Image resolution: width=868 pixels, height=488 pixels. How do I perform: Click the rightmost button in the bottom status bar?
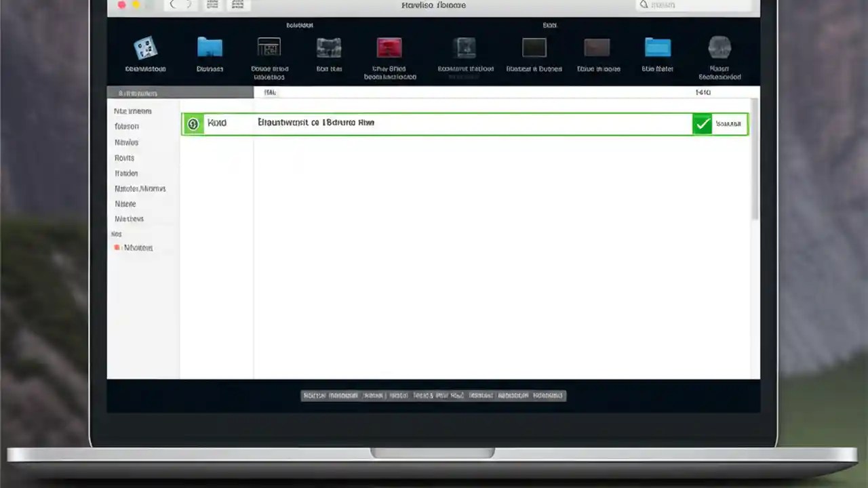click(548, 395)
